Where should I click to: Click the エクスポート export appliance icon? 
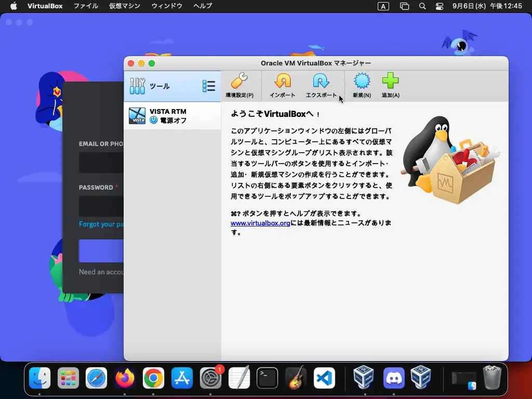coord(321,81)
